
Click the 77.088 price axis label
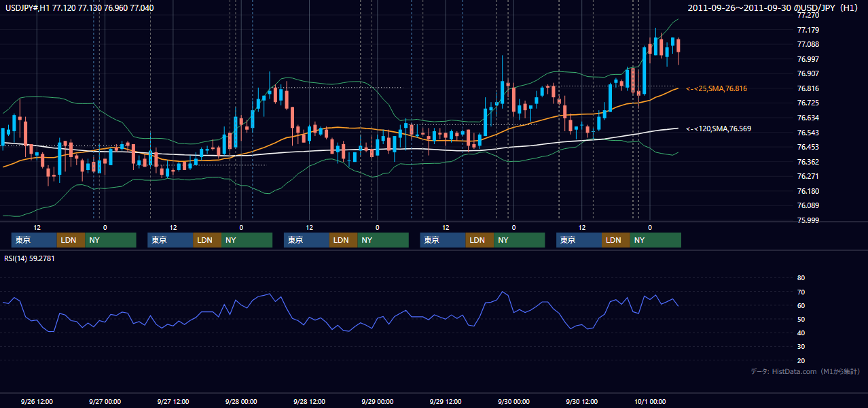pos(808,45)
